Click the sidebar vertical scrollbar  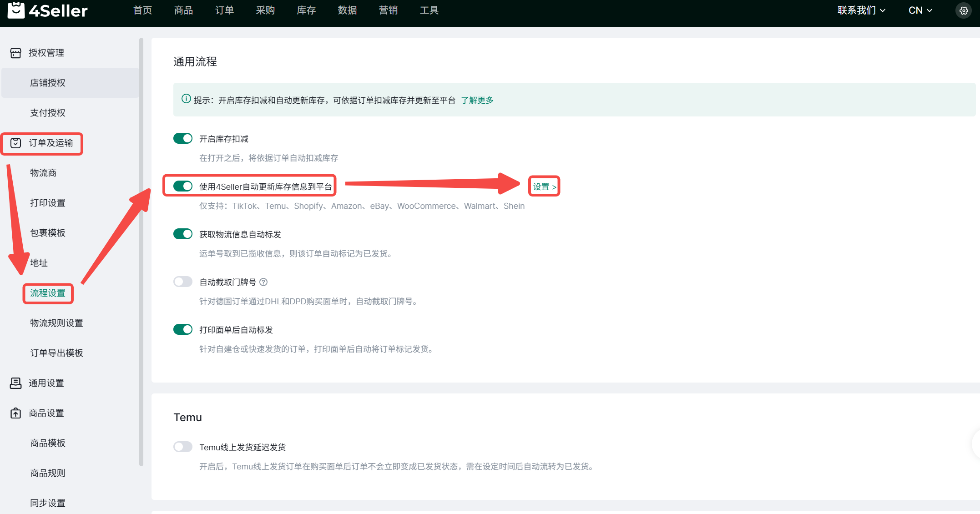pos(141,250)
